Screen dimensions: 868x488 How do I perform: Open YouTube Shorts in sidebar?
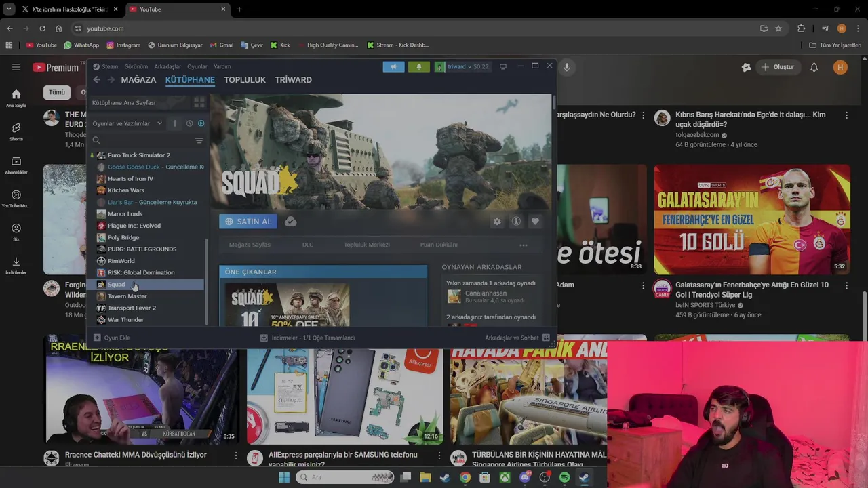[16, 131]
